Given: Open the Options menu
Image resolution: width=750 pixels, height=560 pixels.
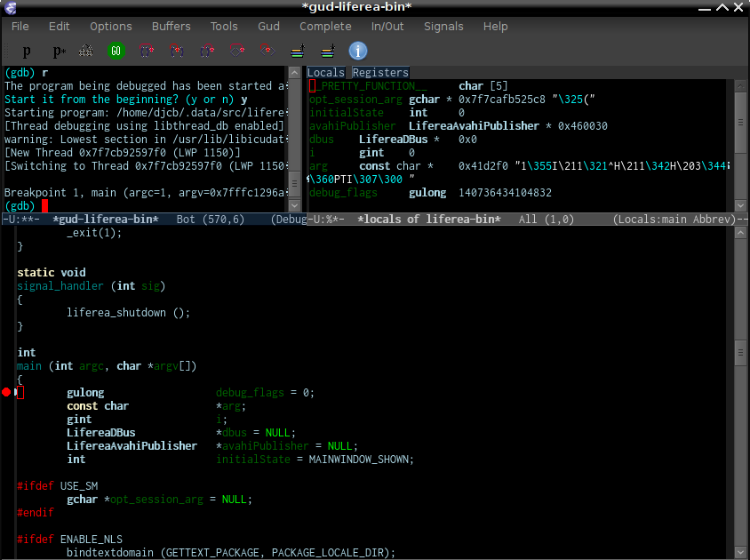Looking at the screenshot, I should 111,27.
